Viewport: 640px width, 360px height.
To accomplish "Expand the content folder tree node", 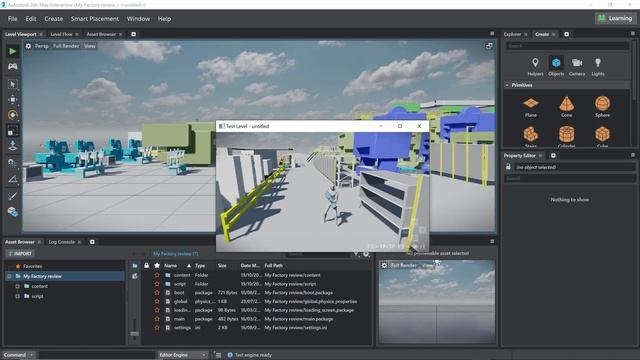I will [x=18, y=287].
